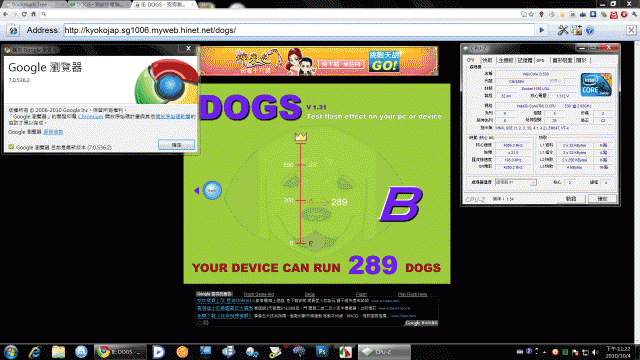This screenshot has height=360, width=640.
Task: Click the first Google ad link
Action: [x=223, y=301]
